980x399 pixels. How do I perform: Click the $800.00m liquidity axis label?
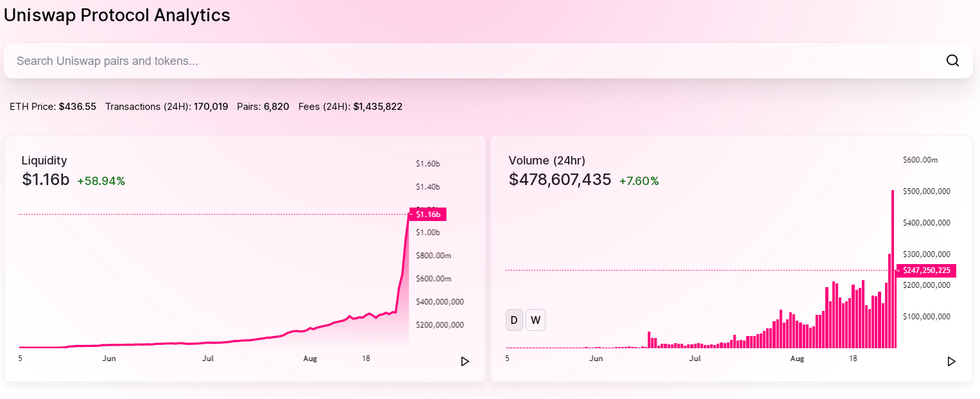click(433, 256)
